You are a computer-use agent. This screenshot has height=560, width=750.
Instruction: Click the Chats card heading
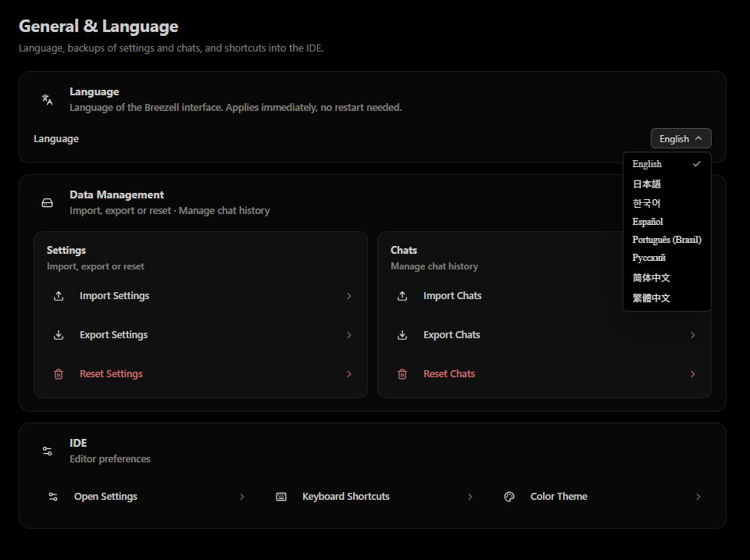click(x=404, y=250)
